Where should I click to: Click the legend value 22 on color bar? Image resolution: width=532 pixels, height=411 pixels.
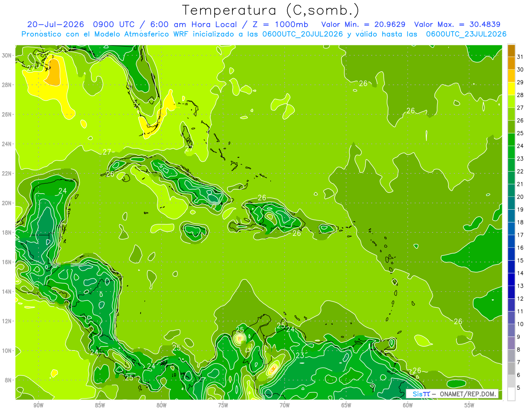[x=520, y=171]
